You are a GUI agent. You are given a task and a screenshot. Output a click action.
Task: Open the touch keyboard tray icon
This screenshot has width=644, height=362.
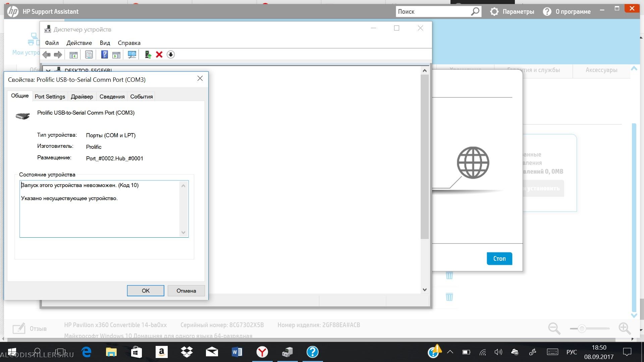click(552, 352)
